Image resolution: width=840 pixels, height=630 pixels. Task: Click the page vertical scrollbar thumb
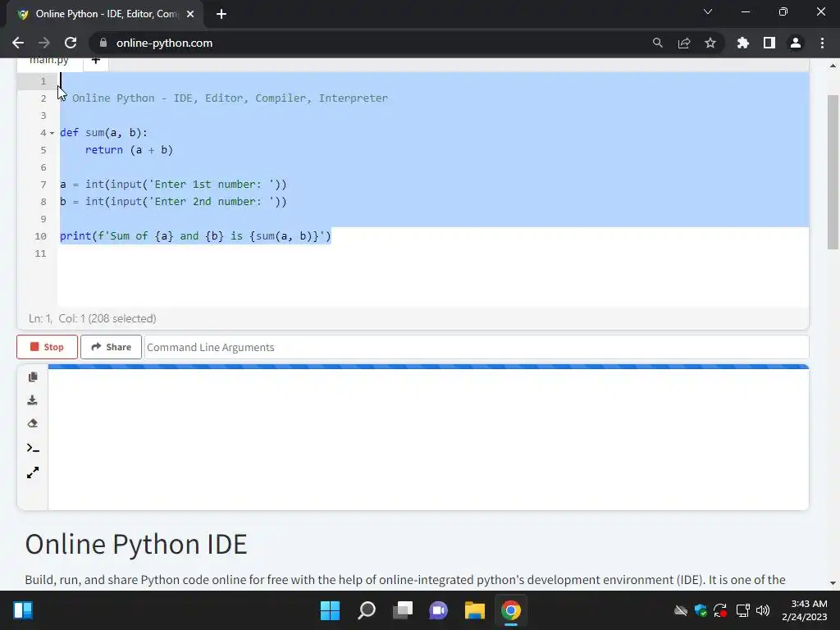833,171
